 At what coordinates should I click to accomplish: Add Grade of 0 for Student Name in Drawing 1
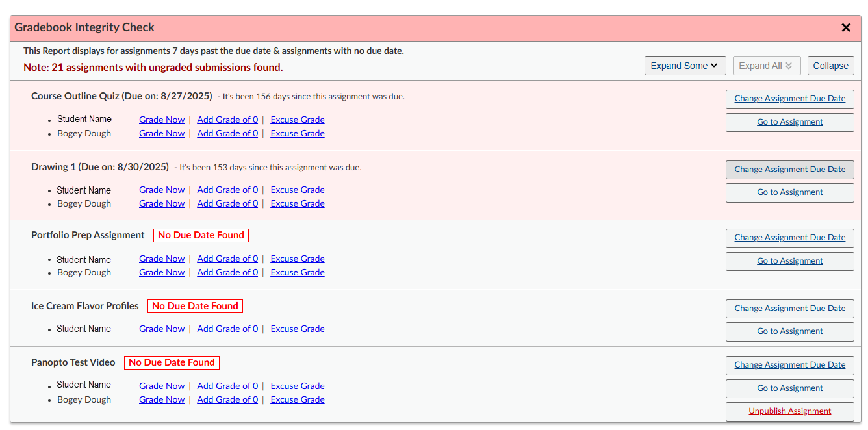click(227, 190)
